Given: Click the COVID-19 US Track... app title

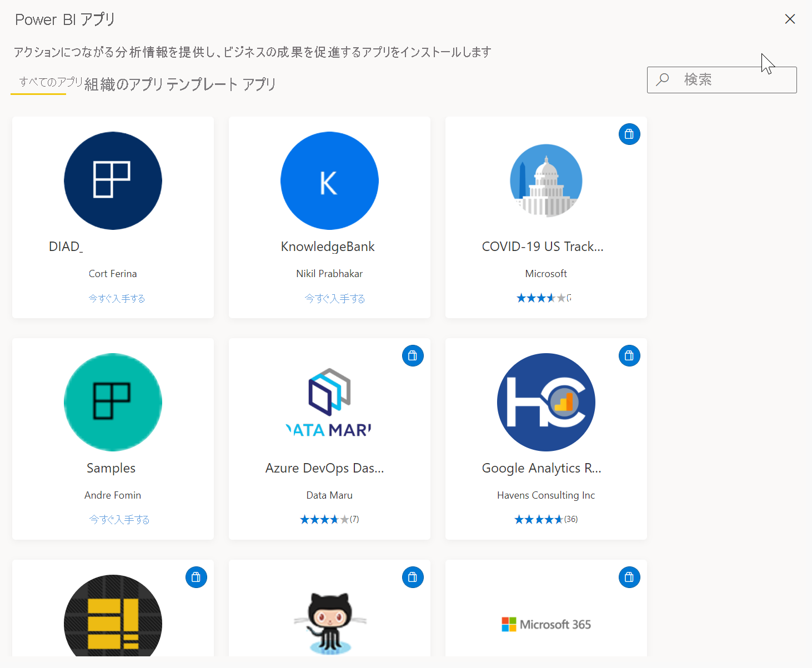Looking at the screenshot, I should [543, 247].
